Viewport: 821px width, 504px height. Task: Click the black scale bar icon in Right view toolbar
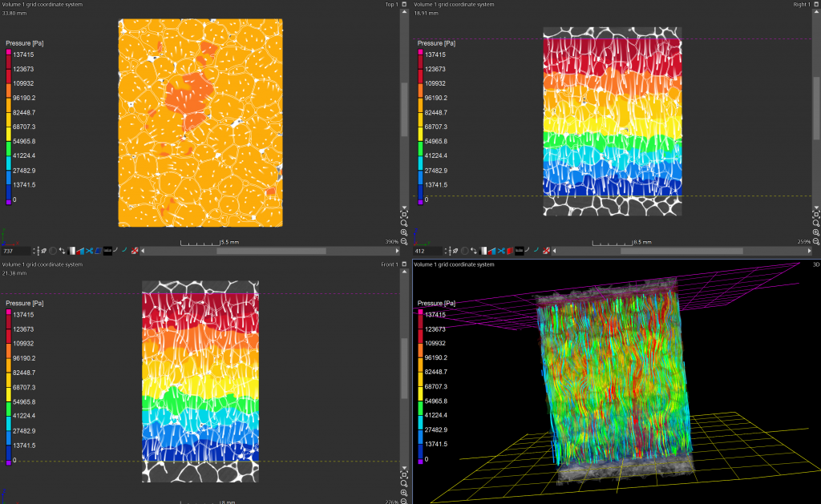pyautogui.click(x=519, y=251)
